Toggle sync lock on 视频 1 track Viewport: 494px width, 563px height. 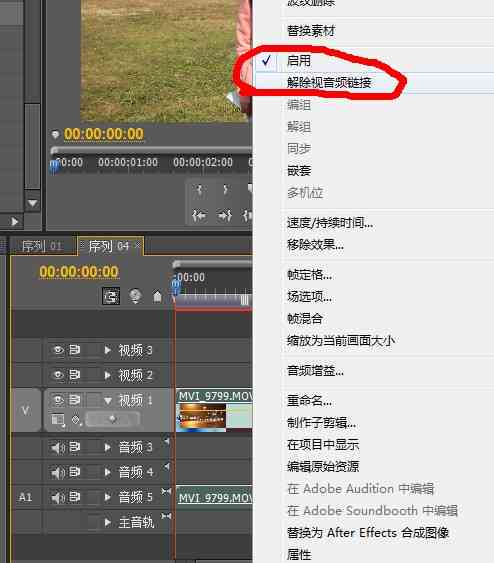(x=75, y=399)
